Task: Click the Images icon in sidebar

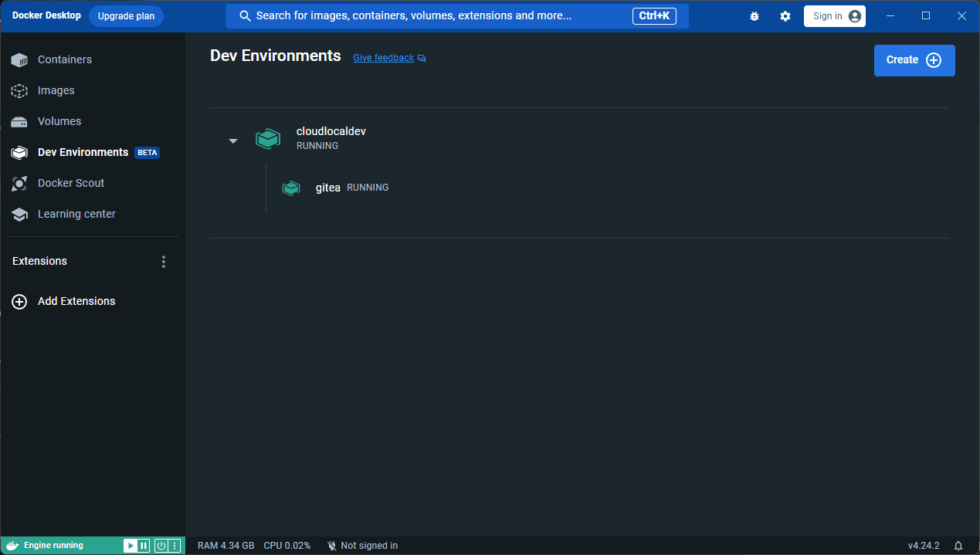Action: pos(19,91)
